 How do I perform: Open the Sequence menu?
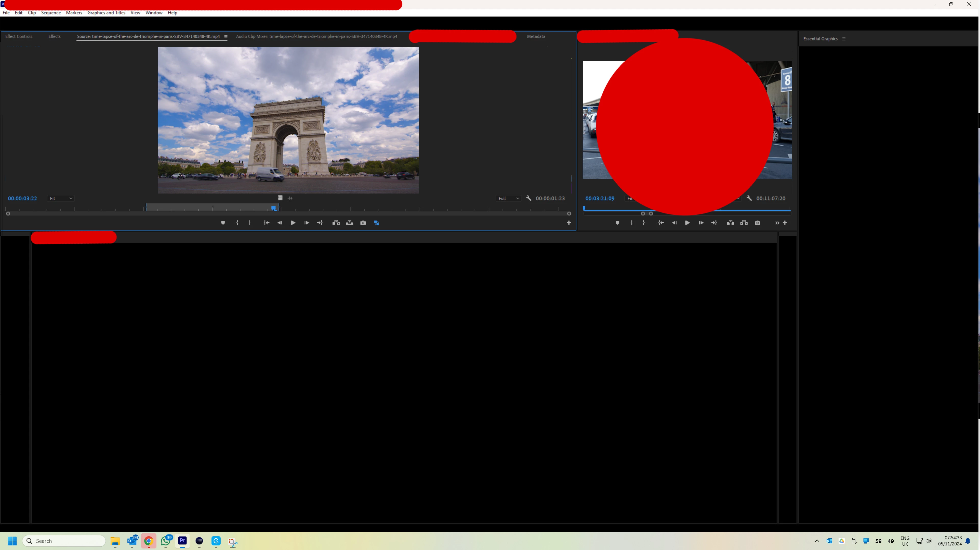(x=51, y=12)
